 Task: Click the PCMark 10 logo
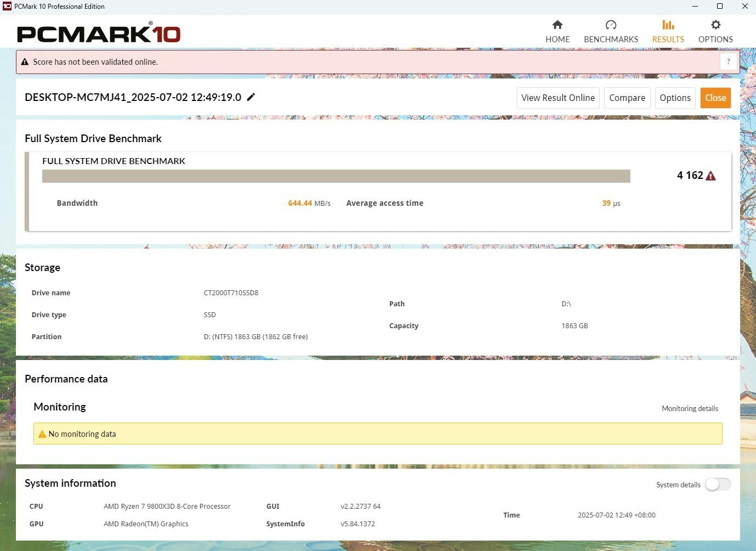[99, 33]
